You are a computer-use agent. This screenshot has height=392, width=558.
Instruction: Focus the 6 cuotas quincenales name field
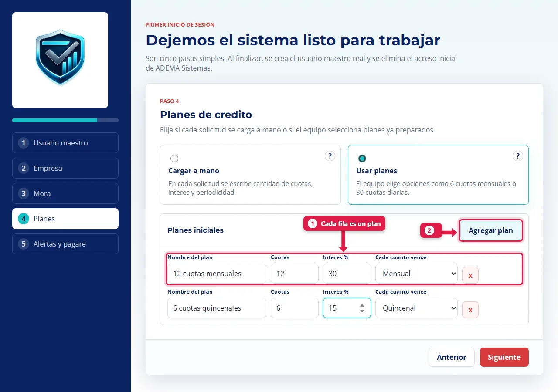coord(217,308)
